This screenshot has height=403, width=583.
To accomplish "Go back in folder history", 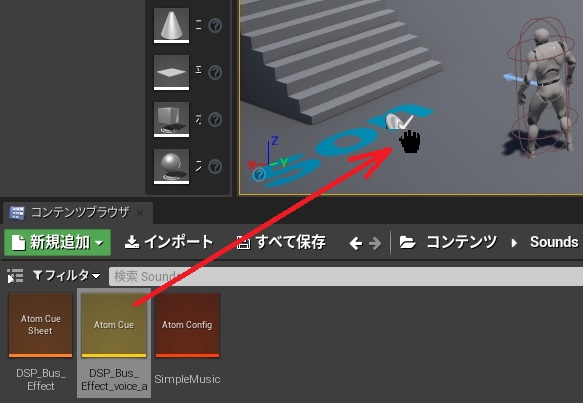I will 356,244.
